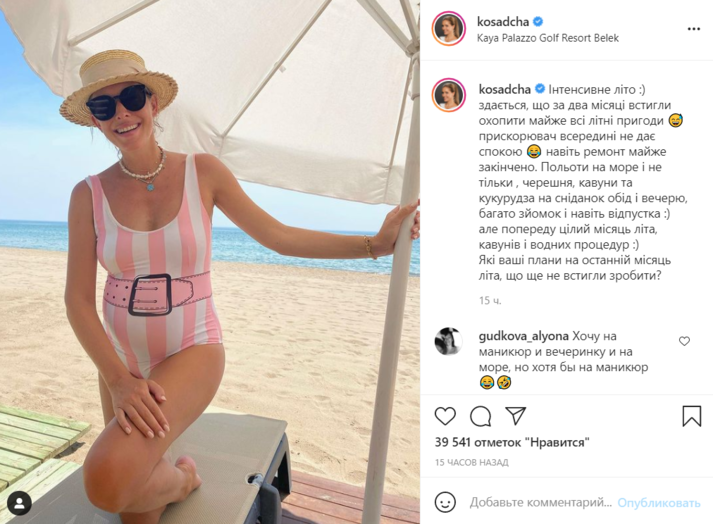713x524 pixels.
Task: Click the 15 ч. caption timestamp
Action: [490, 300]
